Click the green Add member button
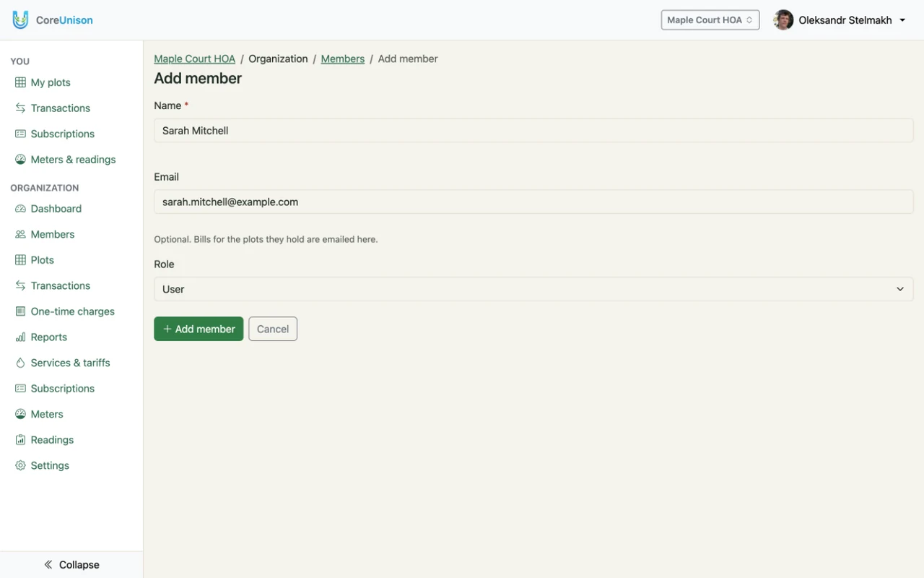The width and height of the screenshot is (924, 578). pos(199,329)
